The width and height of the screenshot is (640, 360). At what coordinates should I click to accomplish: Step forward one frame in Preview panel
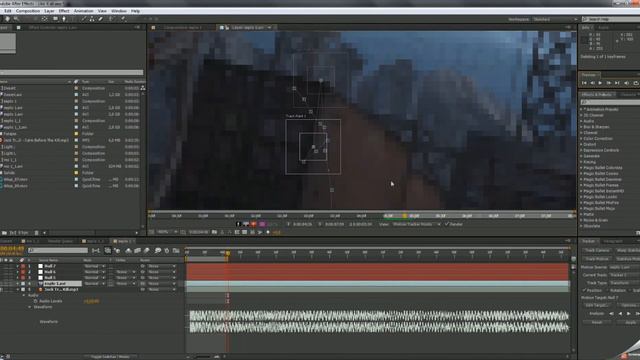tap(609, 83)
